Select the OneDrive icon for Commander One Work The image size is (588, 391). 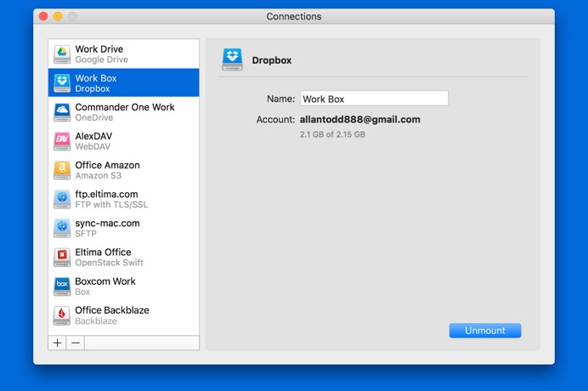pos(62,112)
